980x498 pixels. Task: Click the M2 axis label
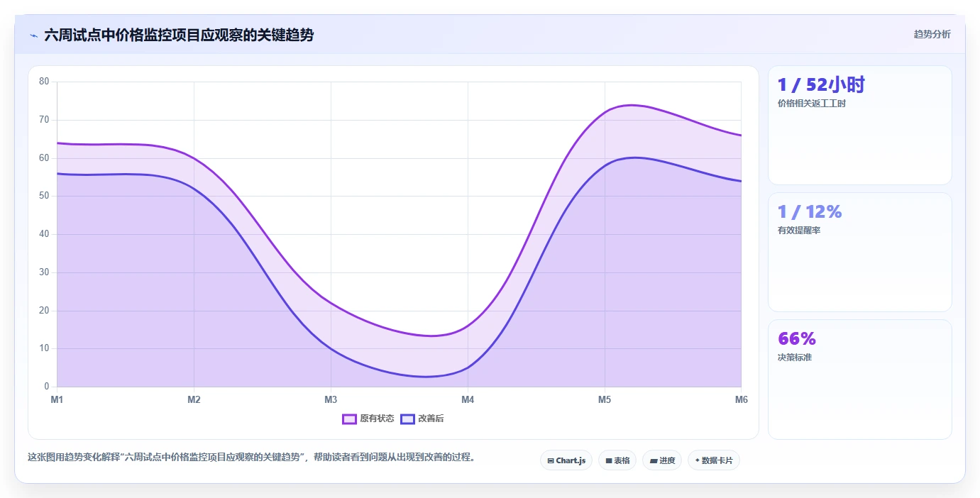pyautogui.click(x=194, y=399)
